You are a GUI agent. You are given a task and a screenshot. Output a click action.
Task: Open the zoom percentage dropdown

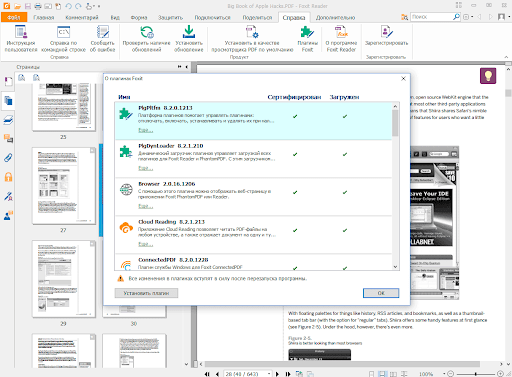(x=444, y=374)
